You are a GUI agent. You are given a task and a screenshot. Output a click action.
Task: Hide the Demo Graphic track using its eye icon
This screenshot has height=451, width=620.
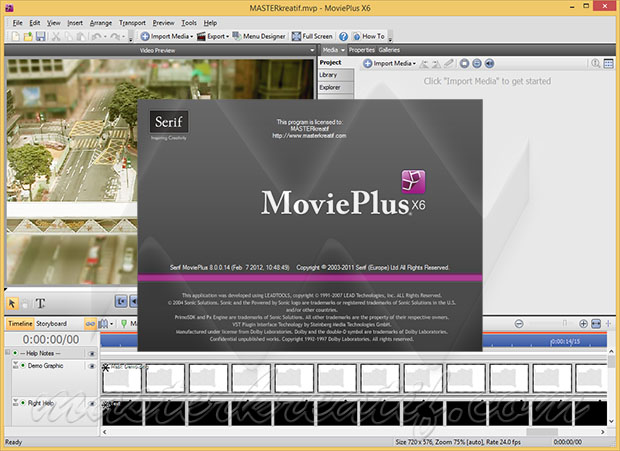[x=92, y=366]
